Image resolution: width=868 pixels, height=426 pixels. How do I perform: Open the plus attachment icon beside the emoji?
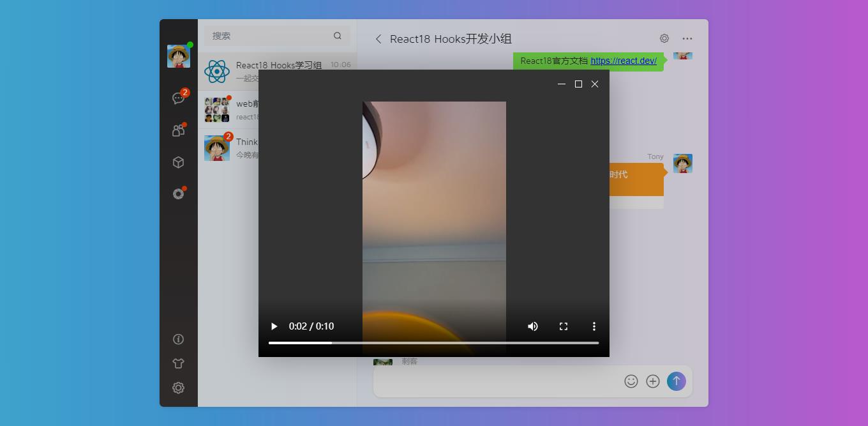point(653,381)
